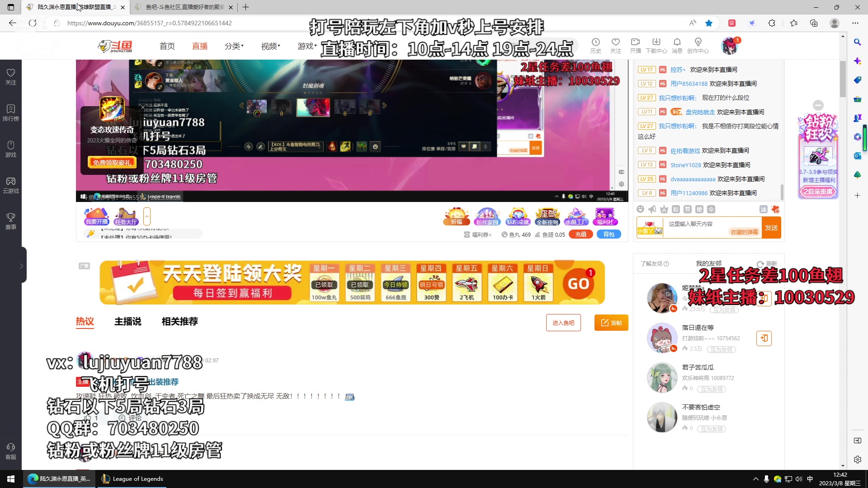868x488 pixels.
Task: Open the 下载中心 download icon
Action: tap(656, 46)
